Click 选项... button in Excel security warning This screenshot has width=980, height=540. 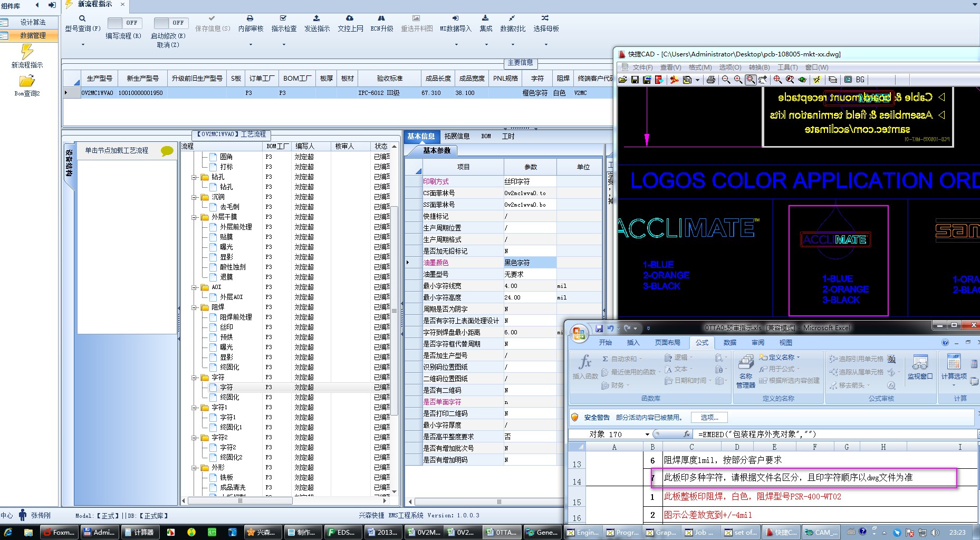tap(709, 417)
